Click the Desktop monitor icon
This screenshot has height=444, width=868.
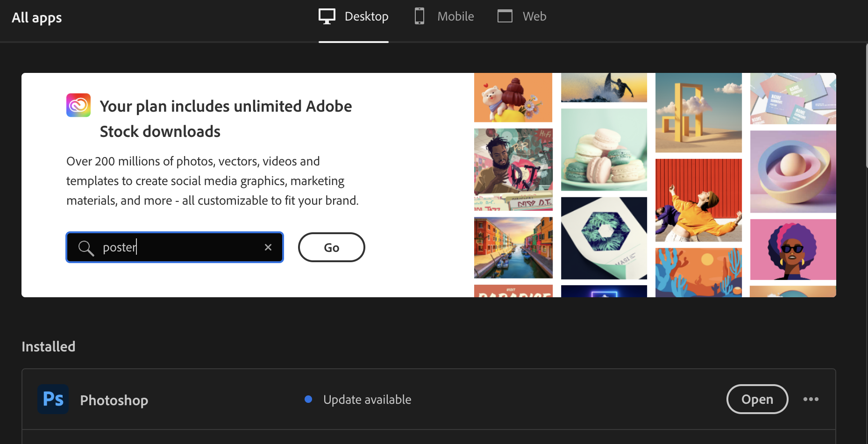click(x=327, y=16)
